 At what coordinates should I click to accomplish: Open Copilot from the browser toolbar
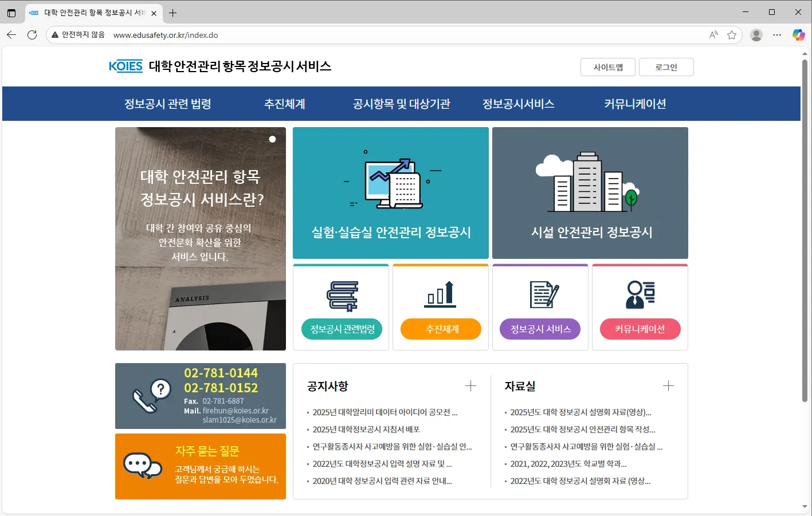(798, 35)
